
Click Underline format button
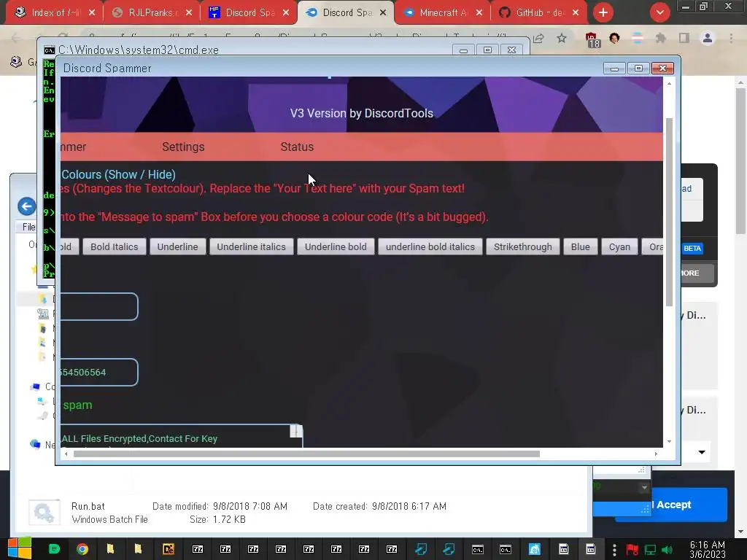178,246
